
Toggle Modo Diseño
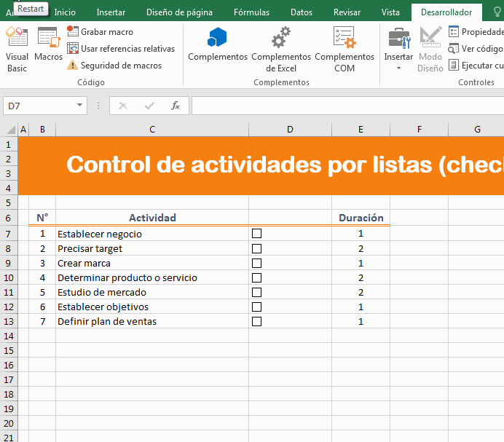click(x=430, y=50)
